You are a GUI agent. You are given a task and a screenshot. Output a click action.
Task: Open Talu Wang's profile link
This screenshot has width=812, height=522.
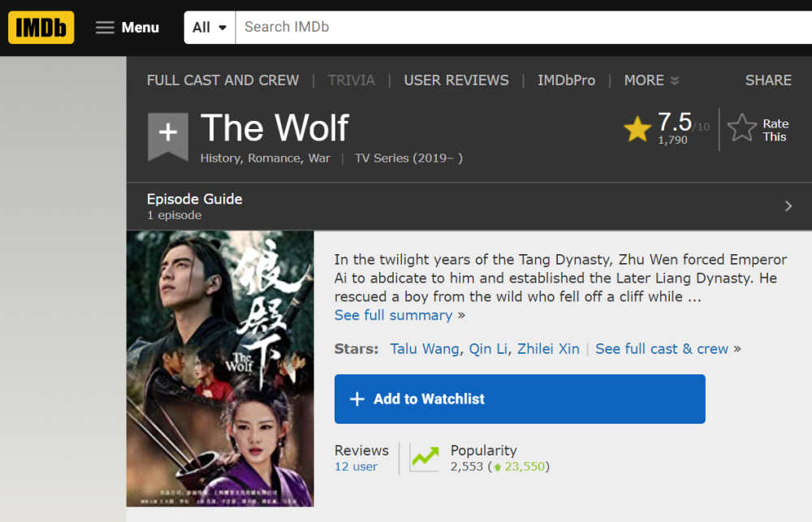(425, 349)
